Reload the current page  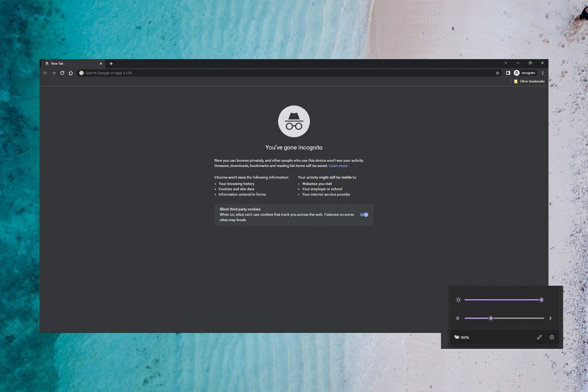pyautogui.click(x=62, y=73)
